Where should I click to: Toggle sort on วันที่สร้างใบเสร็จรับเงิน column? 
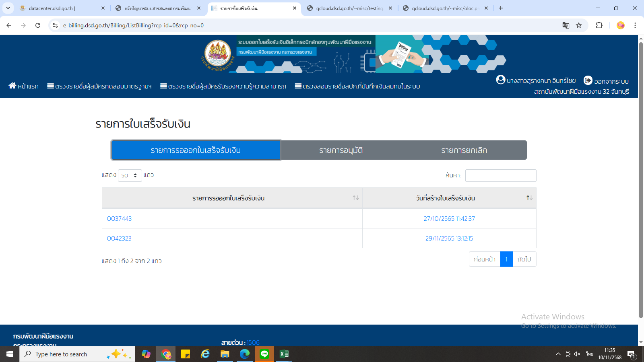point(529,198)
